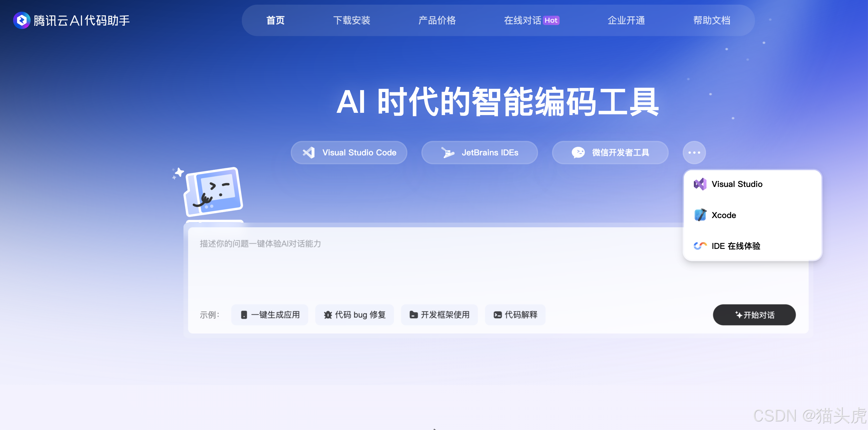Image resolution: width=868 pixels, height=430 pixels.
Task: Select the Xcode hammer icon
Action: click(x=700, y=215)
